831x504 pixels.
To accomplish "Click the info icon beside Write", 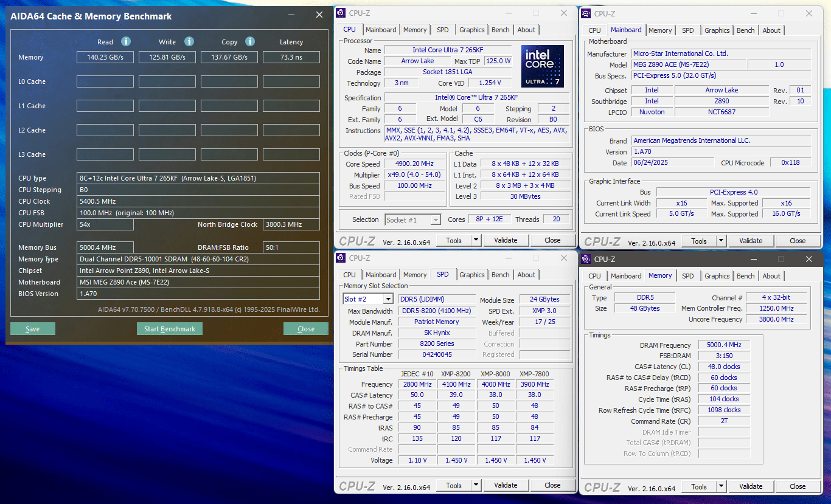I will (x=189, y=41).
